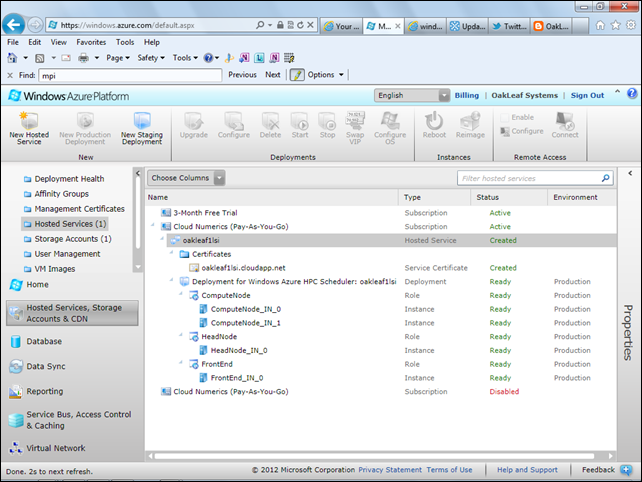Click the Reimage instance icon
642x482 pixels.
pos(470,120)
